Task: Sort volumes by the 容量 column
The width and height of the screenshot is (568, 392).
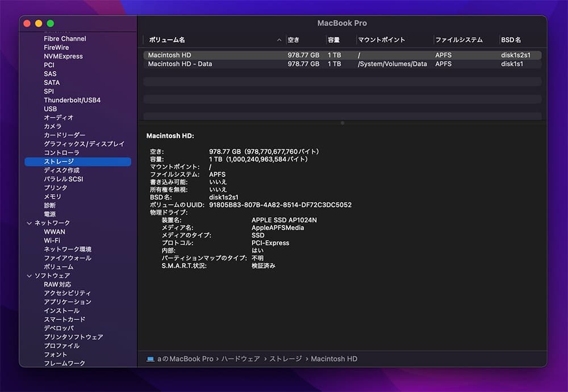Action: pos(335,40)
